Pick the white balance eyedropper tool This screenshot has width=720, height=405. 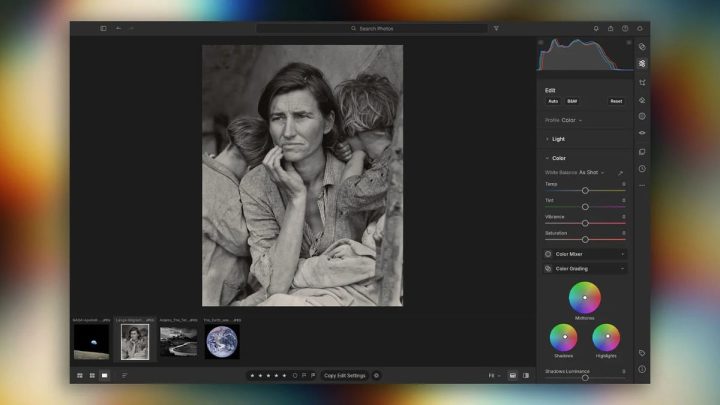pos(620,173)
